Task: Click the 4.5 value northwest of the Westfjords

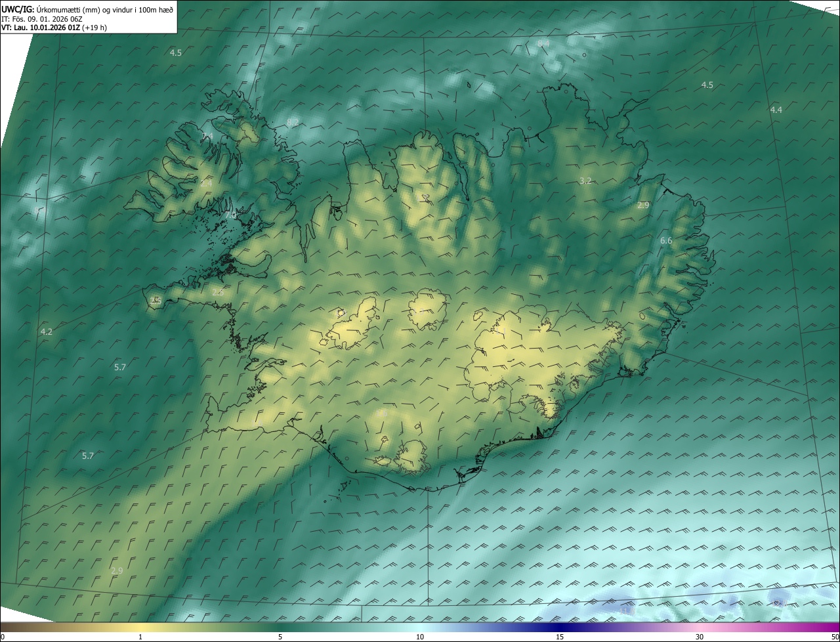Action: (176, 53)
